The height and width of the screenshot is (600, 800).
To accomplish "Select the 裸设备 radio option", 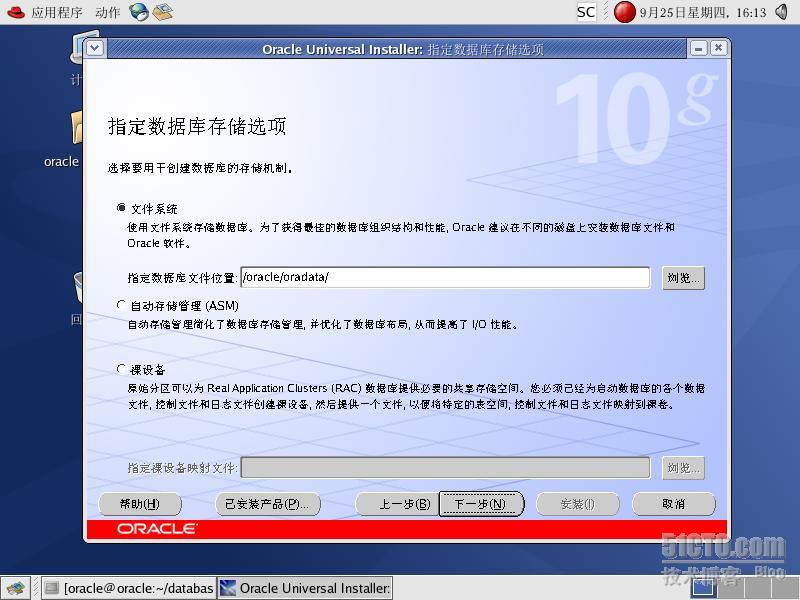I will 121,368.
